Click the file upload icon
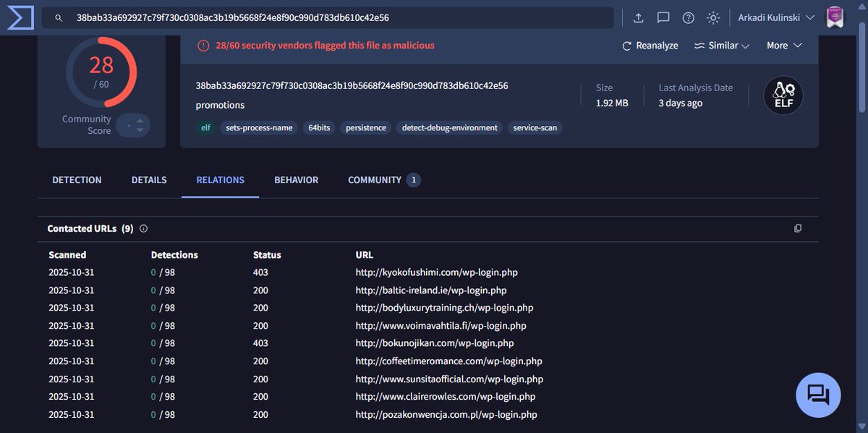The width and height of the screenshot is (868, 433). pyautogui.click(x=638, y=17)
